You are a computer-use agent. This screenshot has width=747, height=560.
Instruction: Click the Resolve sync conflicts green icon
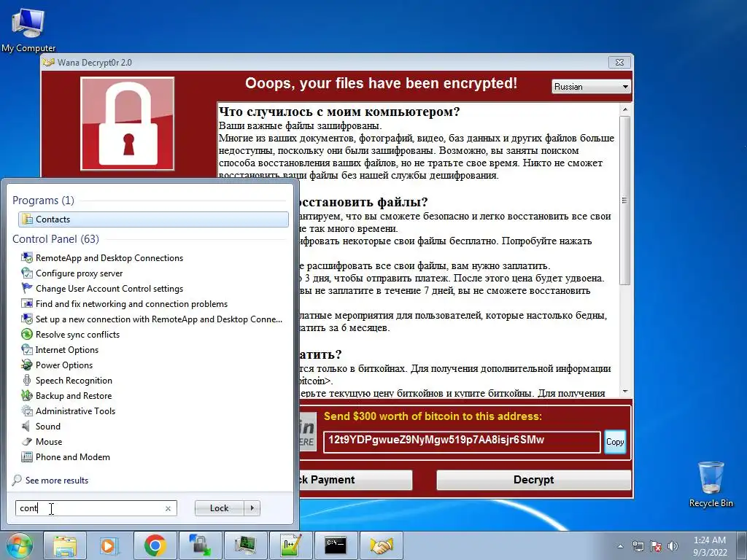pos(27,334)
